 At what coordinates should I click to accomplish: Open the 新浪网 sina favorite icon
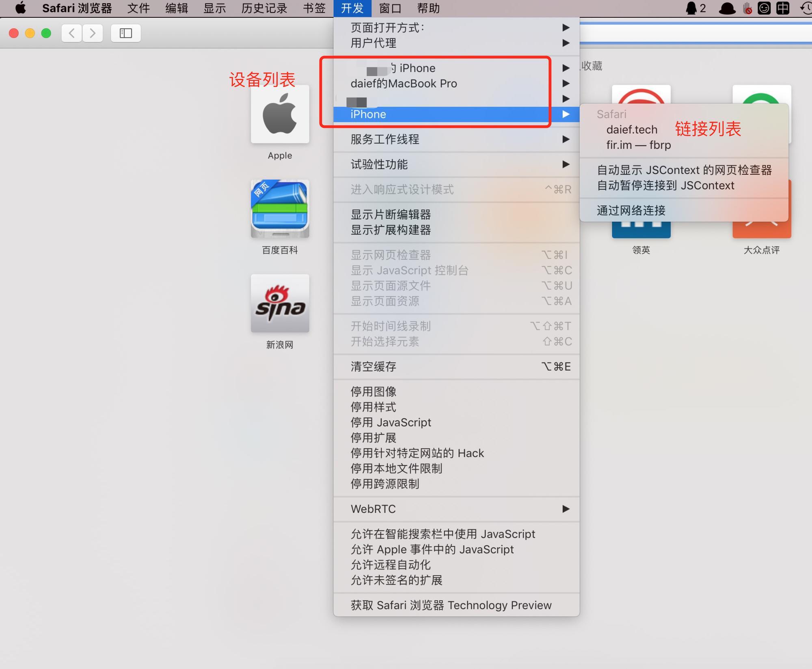(x=280, y=303)
